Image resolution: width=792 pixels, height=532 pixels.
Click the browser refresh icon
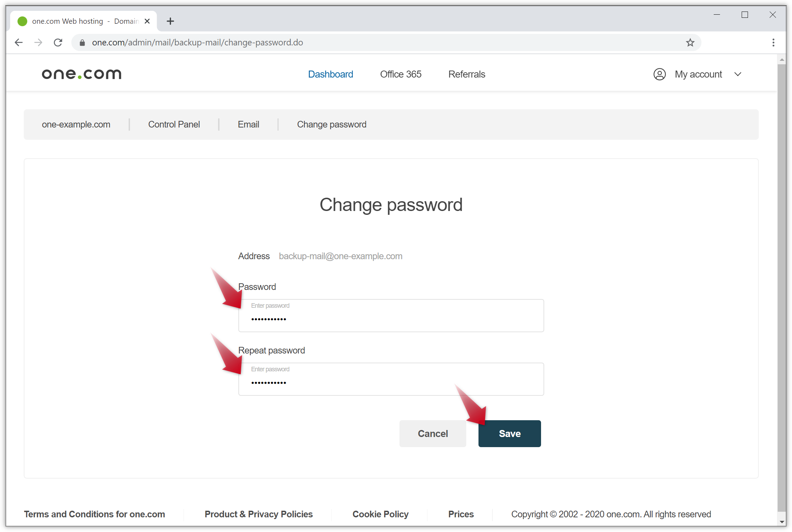coord(58,42)
